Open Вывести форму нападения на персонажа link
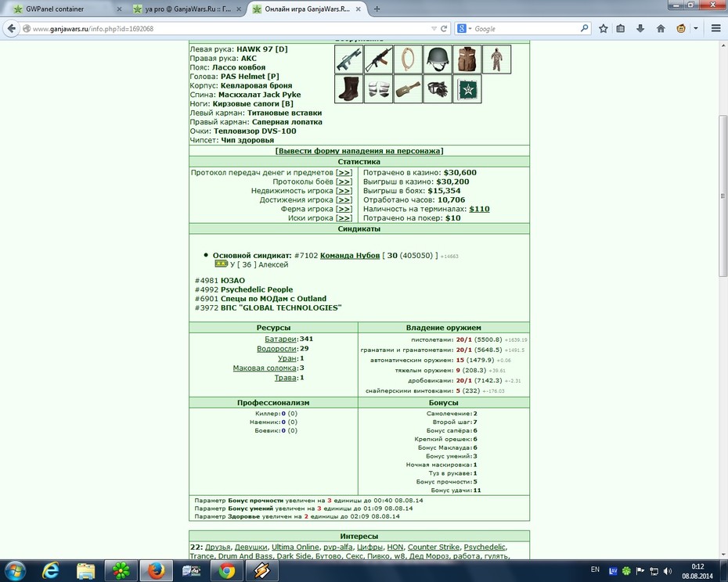 (x=359, y=151)
